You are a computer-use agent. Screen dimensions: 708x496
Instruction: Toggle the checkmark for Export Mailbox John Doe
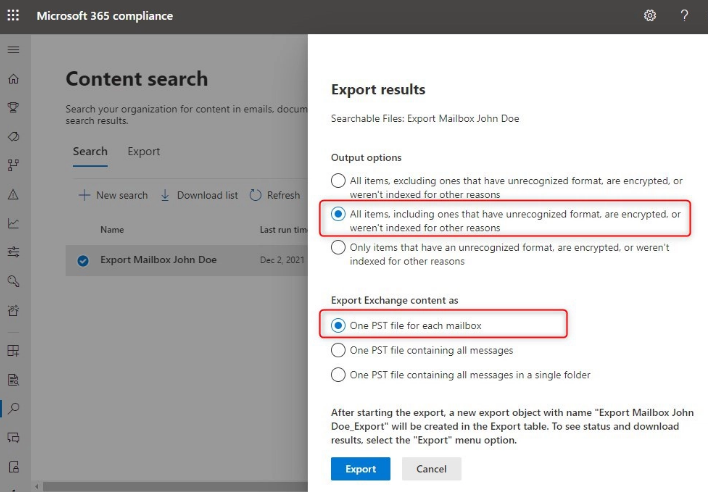[x=83, y=261]
